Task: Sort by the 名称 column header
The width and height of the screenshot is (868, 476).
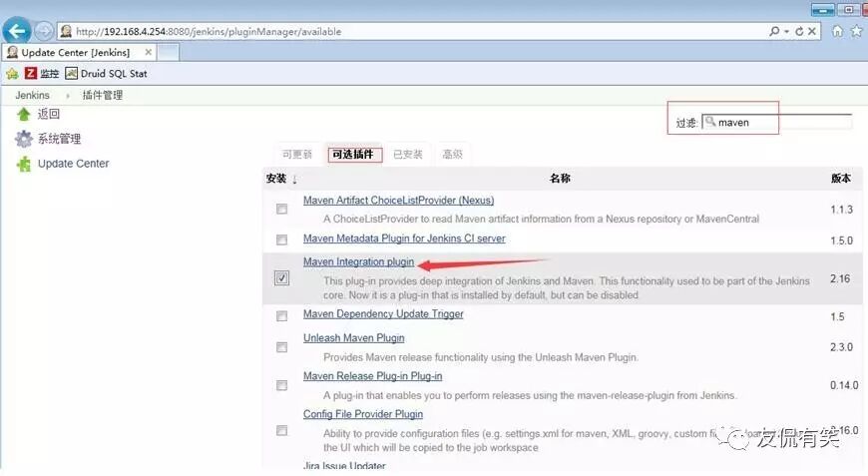Action: pyautogui.click(x=560, y=179)
